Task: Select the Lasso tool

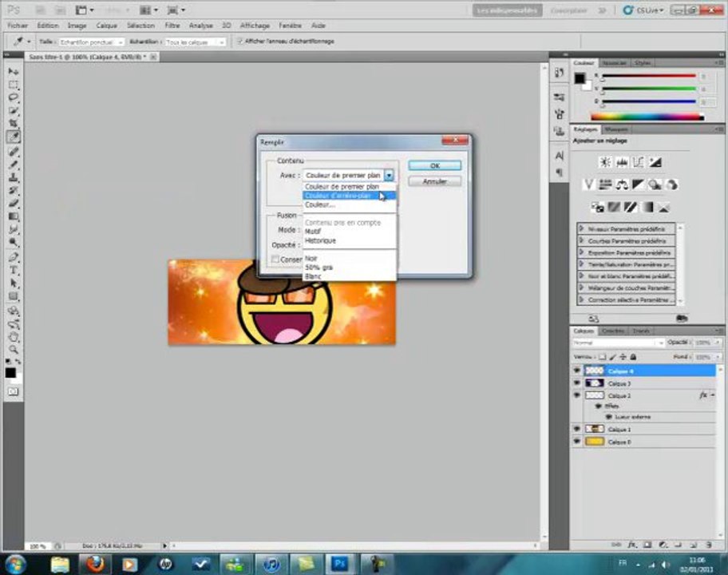Action: point(14,97)
